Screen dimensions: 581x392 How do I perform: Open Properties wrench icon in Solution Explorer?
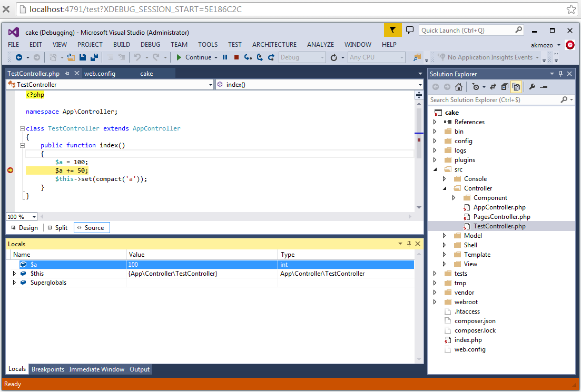[532, 87]
